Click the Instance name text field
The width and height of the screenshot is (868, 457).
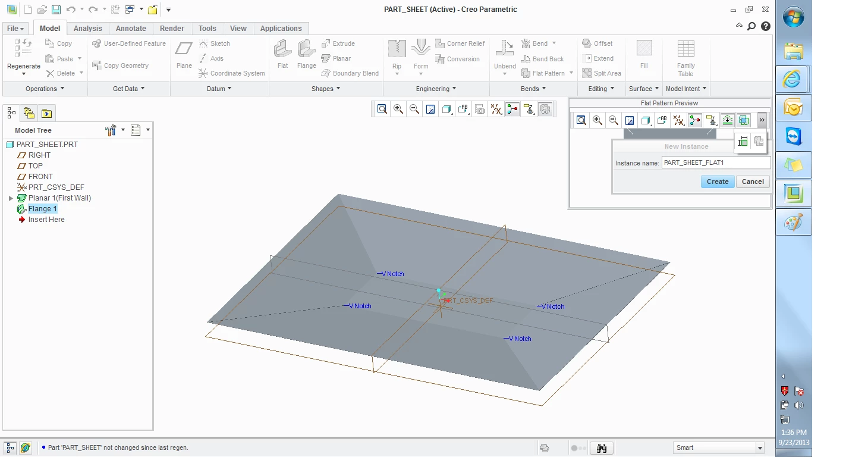[716, 162]
